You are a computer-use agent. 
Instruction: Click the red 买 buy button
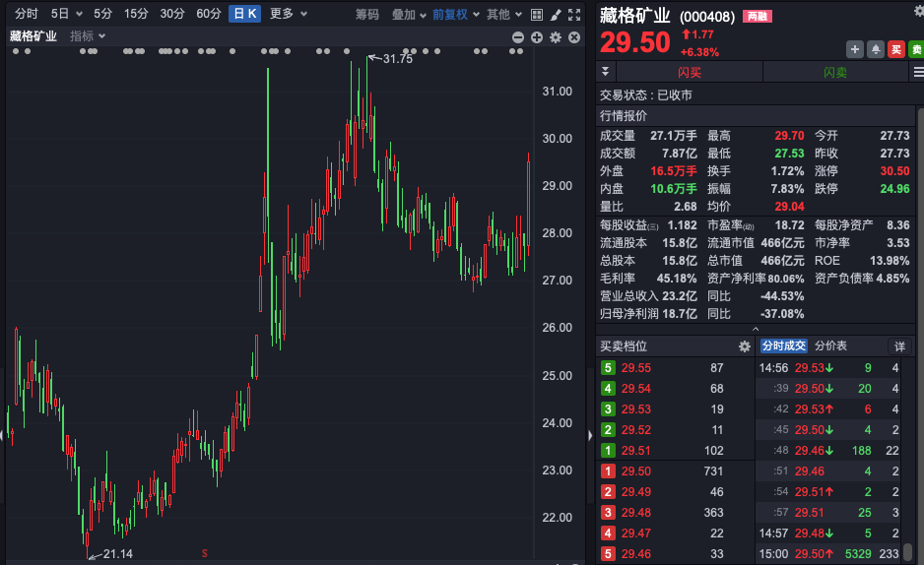pyautogui.click(x=895, y=49)
